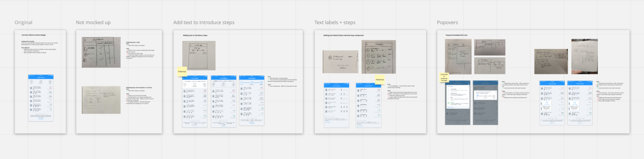This screenshot has height=159, width=644.
Task: Click the table sketch photo in 'Not mocked up'
Action: (x=101, y=52)
